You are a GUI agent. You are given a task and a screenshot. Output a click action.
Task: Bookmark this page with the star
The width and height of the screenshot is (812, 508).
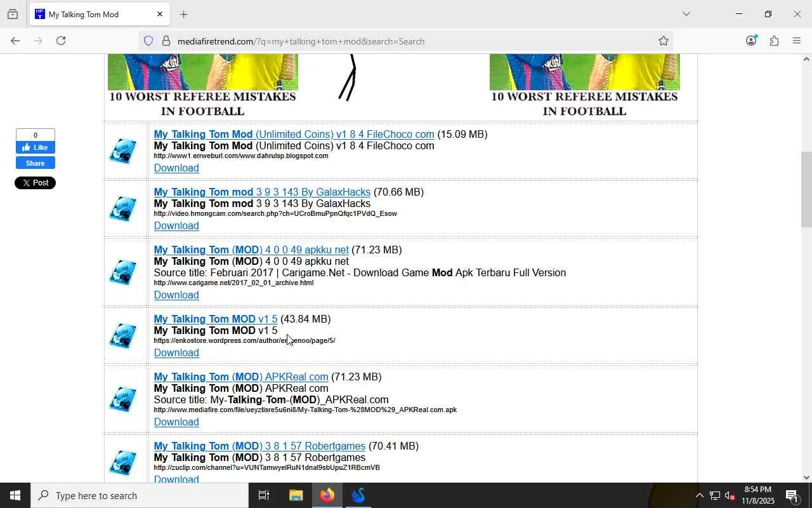pos(664,41)
